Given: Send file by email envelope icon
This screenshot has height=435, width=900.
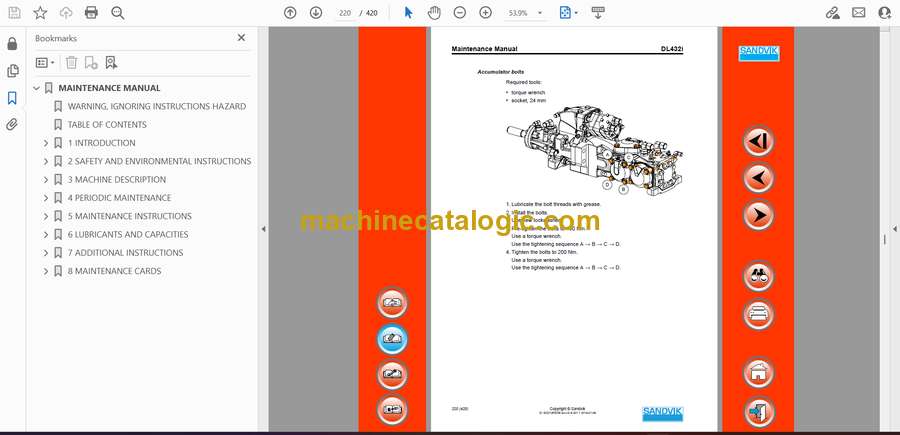Looking at the screenshot, I should (x=859, y=13).
